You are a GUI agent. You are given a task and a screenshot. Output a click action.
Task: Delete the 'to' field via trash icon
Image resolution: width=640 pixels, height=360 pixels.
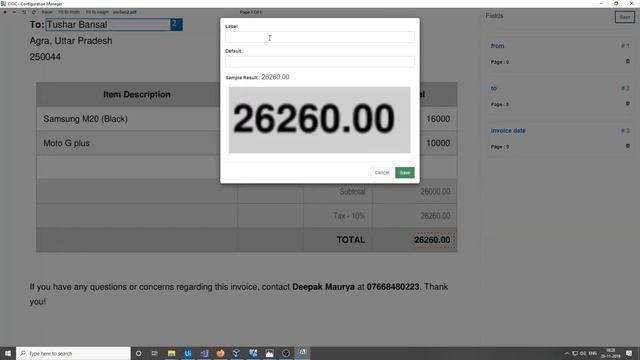(628, 104)
